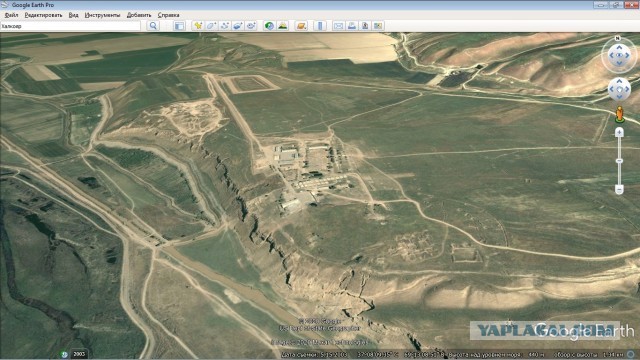
Task: Move up with the pan joystick arrow
Action: [619, 81]
